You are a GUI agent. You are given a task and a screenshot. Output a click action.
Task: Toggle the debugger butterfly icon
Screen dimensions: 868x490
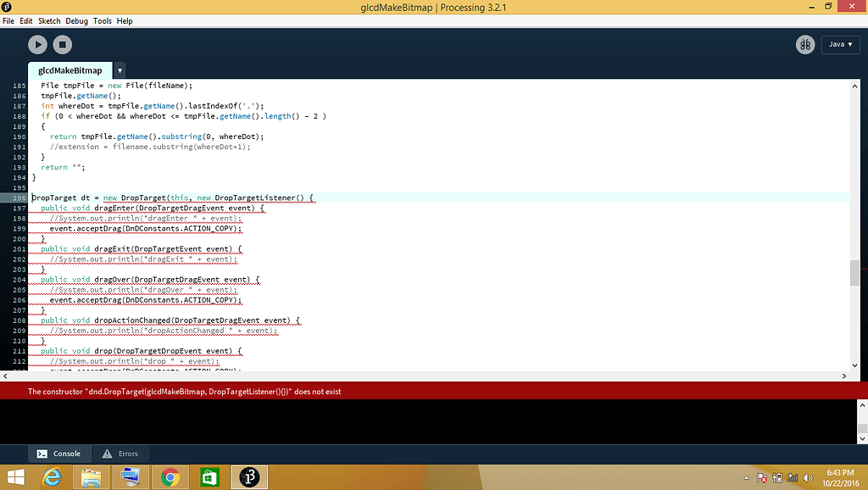pos(804,44)
